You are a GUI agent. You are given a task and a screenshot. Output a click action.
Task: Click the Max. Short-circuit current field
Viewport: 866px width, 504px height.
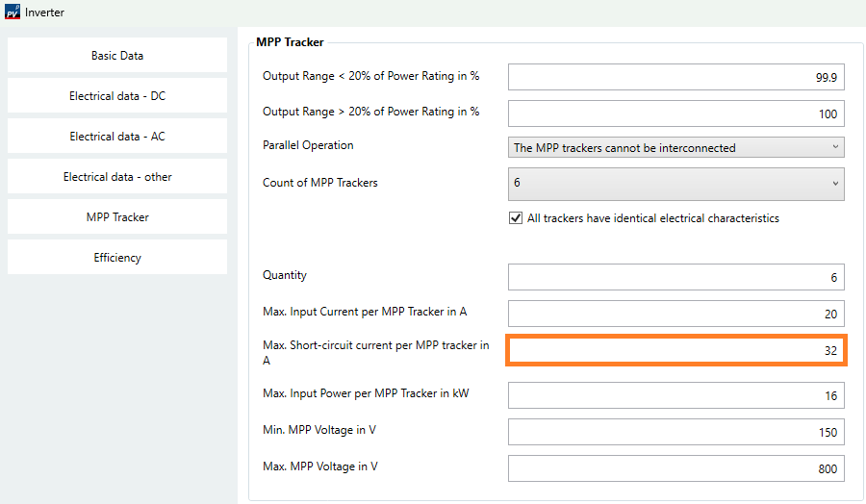tap(675, 351)
